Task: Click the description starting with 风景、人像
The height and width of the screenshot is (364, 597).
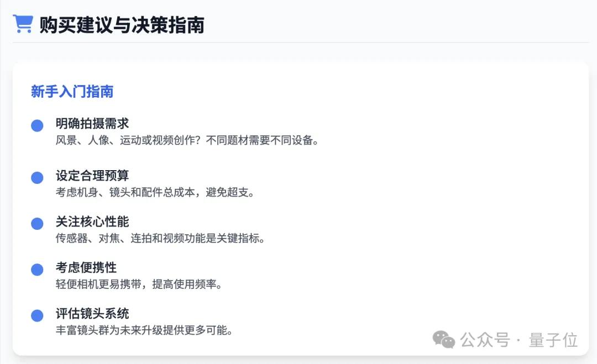Action: tap(187, 140)
